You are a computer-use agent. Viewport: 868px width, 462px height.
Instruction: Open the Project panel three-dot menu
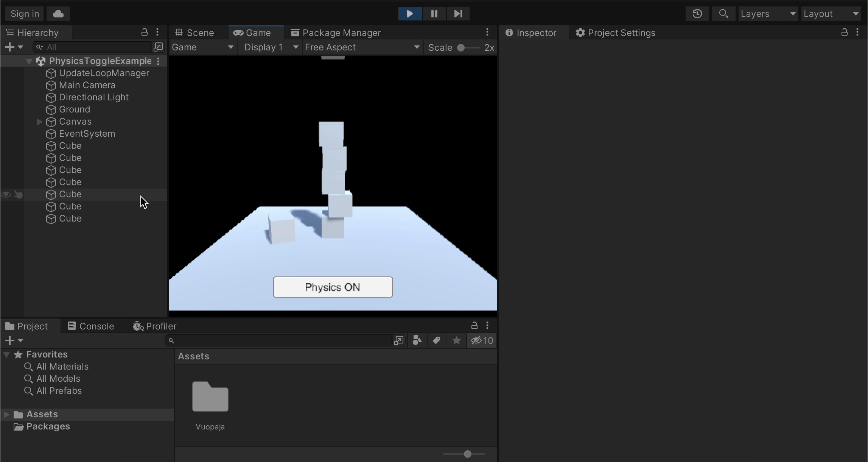487,325
